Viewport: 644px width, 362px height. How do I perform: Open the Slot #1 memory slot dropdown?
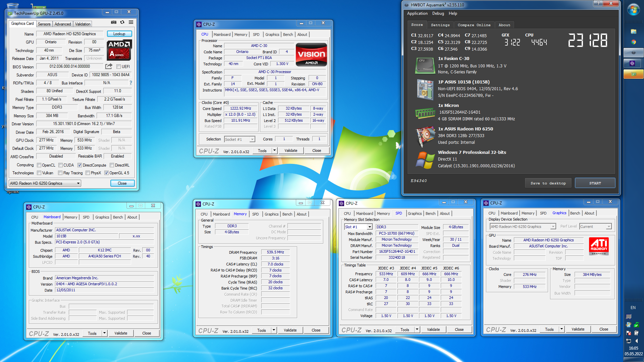point(358,227)
